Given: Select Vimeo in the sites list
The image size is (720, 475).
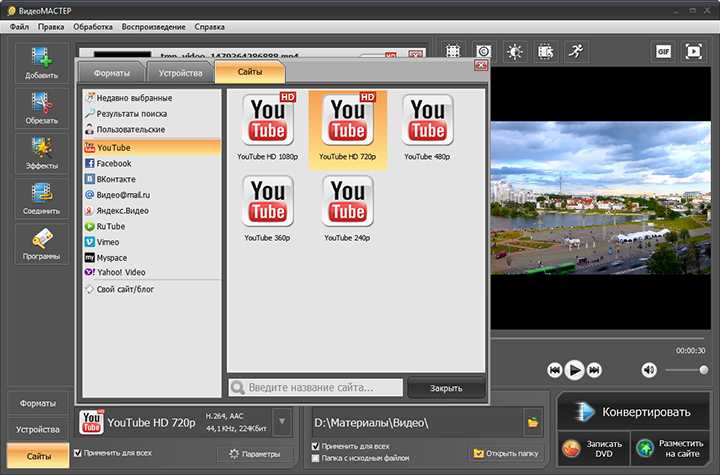Looking at the screenshot, I should (152, 242).
